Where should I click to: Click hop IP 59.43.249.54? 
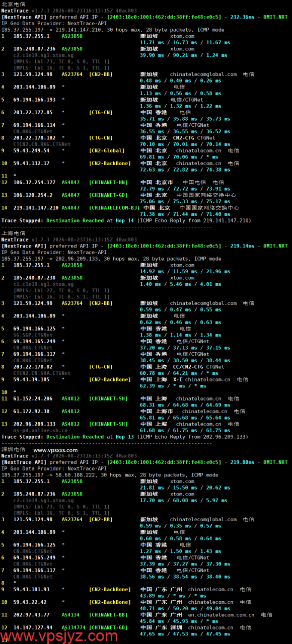(31, 150)
